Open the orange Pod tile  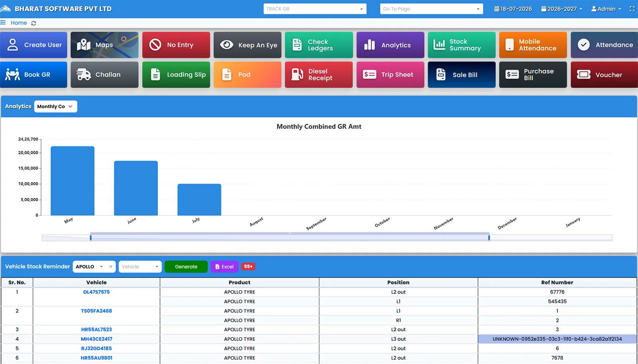[247, 75]
